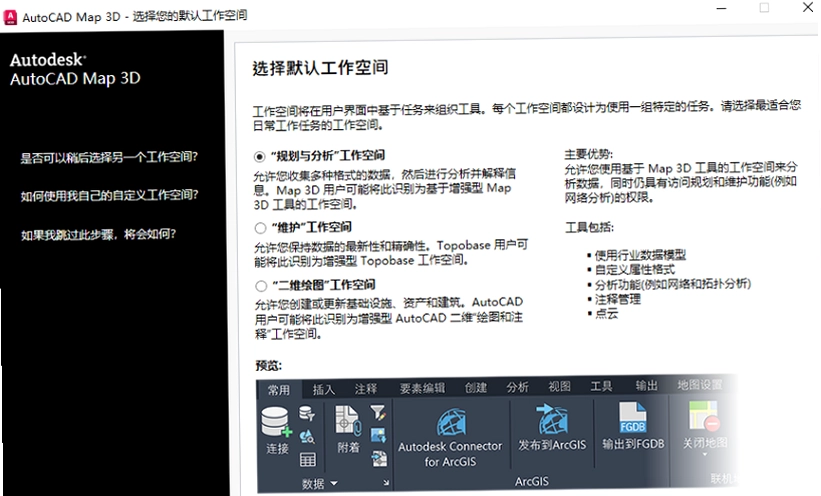The width and height of the screenshot is (821, 496).
Task: Switch to the 插入 ribbon tab
Action: (323, 389)
